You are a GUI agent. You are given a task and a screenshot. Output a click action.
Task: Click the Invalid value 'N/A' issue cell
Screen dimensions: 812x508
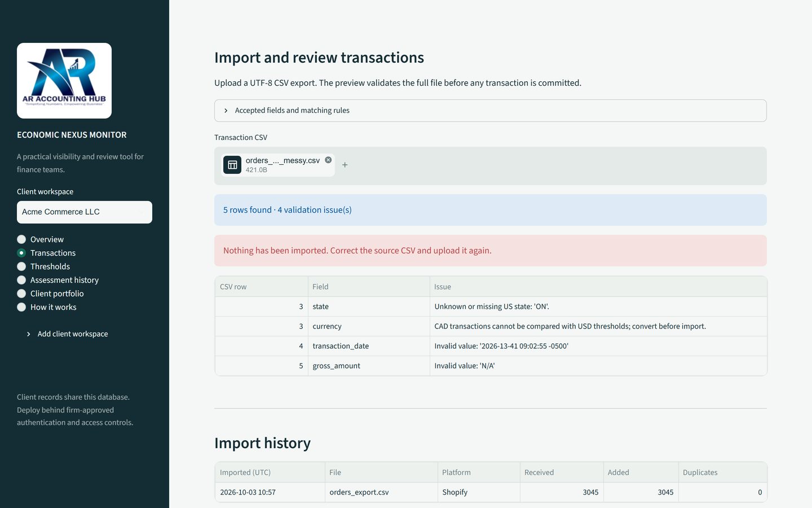pyautogui.click(x=598, y=366)
